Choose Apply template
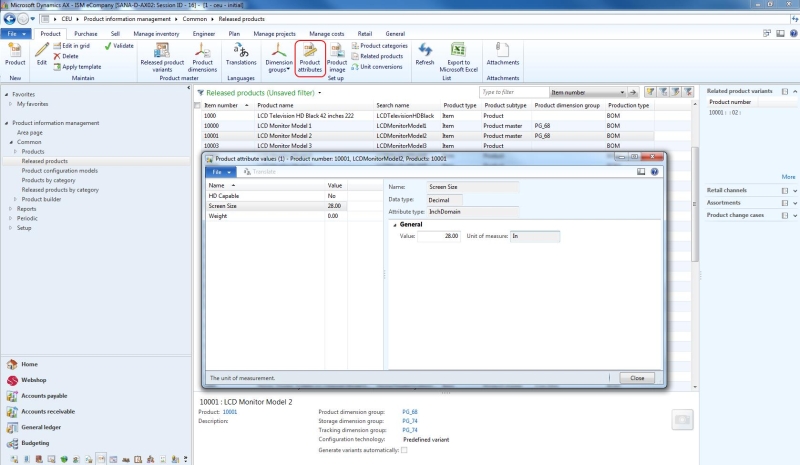 [x=78, y=67]
